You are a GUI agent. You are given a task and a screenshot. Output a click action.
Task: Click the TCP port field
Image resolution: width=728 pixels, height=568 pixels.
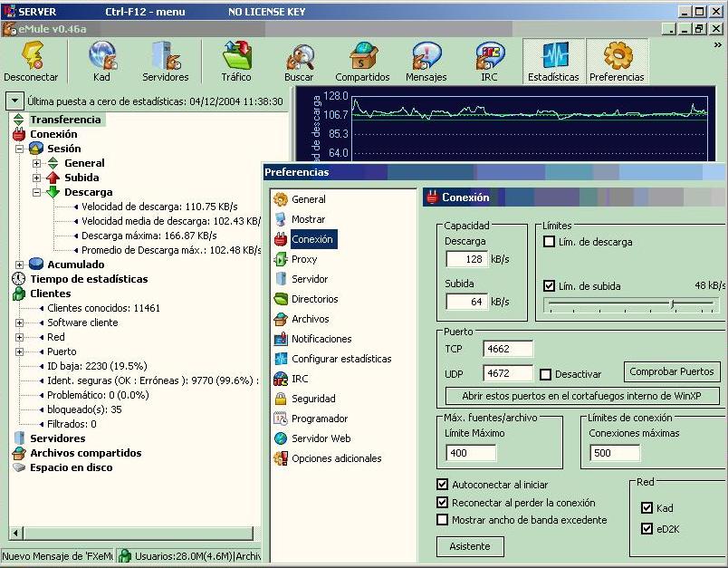click(508, 349)
